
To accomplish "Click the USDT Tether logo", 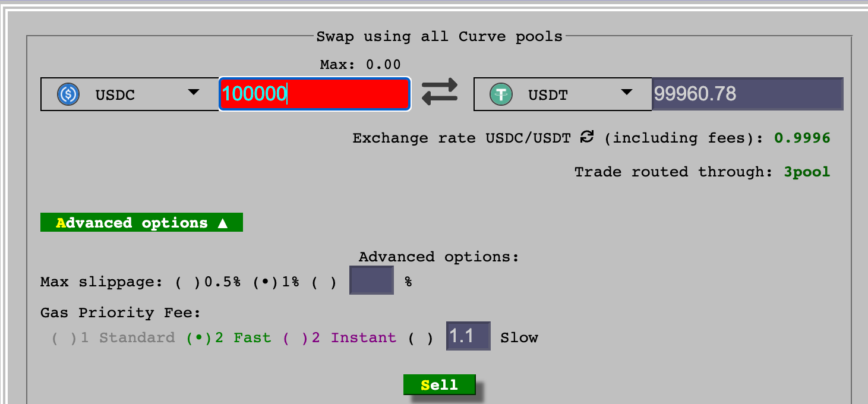I will (x=501, y=94).
